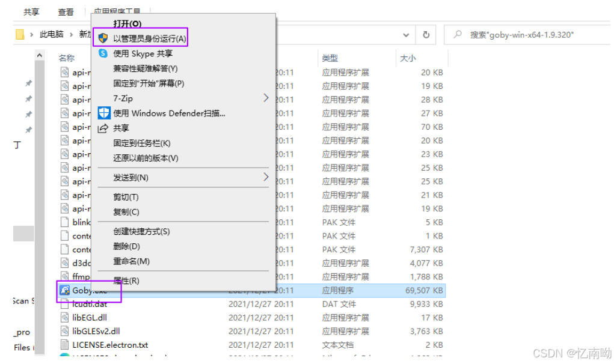Click the libGLESv2.dll file icon
Image resolution: width=614 pixels, height=364 pixels.
[64, 331]
